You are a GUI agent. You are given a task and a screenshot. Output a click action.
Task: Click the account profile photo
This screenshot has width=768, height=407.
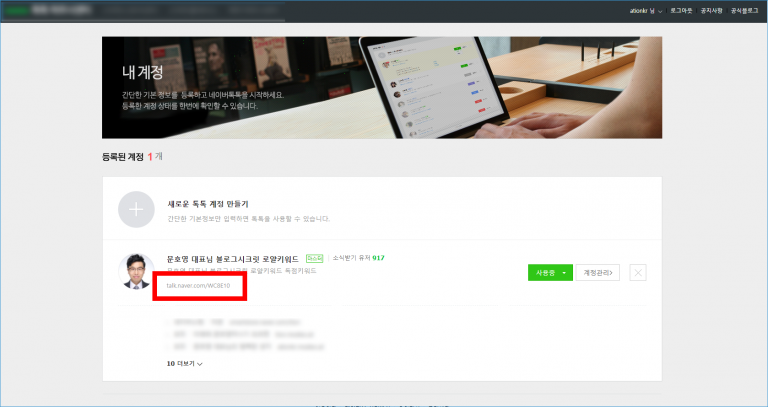pyautogui.click(x=137, y=273)
